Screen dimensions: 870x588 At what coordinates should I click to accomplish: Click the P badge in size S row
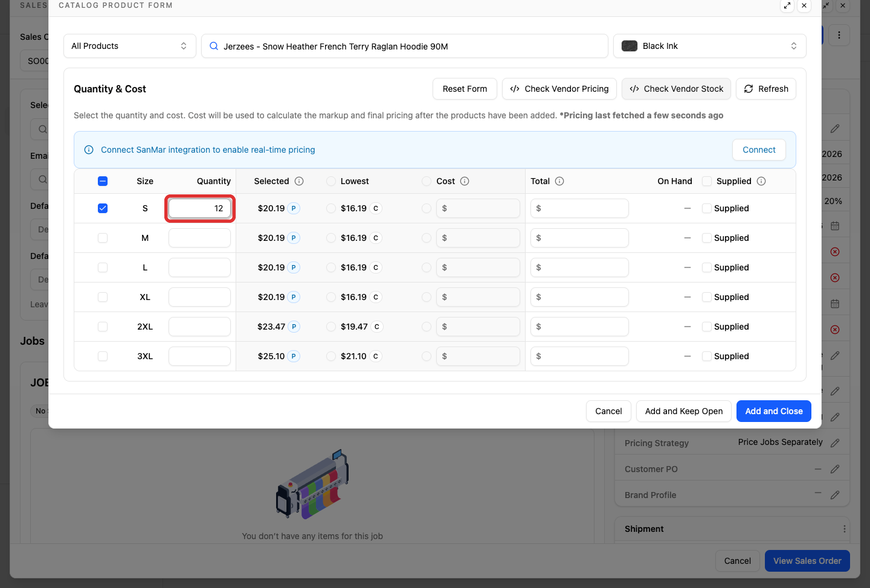click(x=294, y=208)
